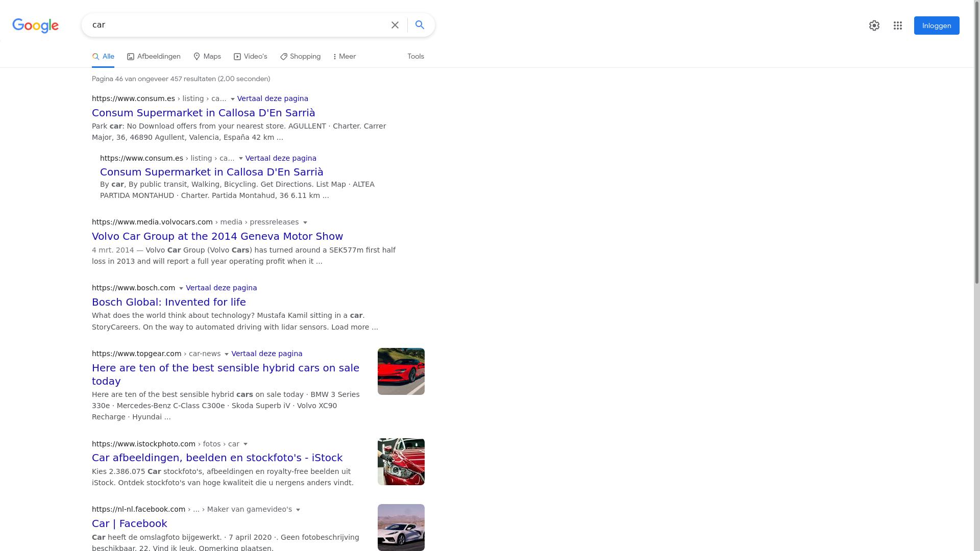Click the blue magnifier search icon

420,25
